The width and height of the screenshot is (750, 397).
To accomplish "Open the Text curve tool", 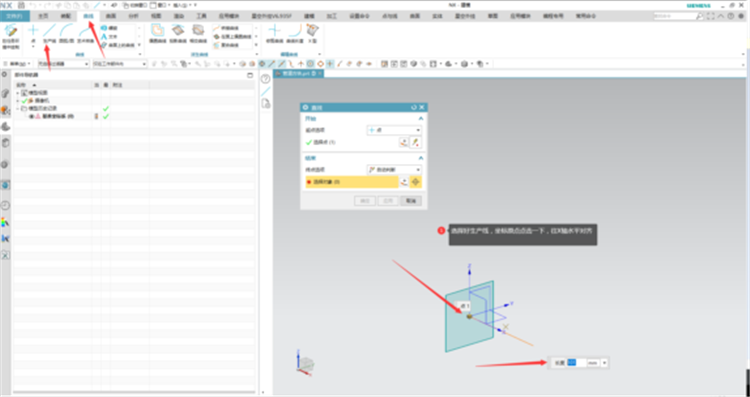I will pos(109,36).
